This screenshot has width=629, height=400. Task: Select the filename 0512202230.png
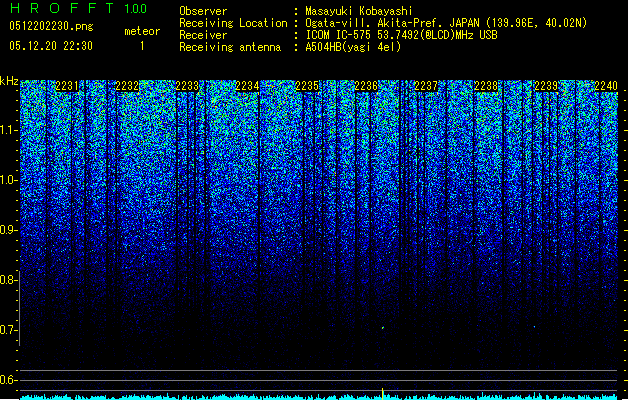(51, 27)
